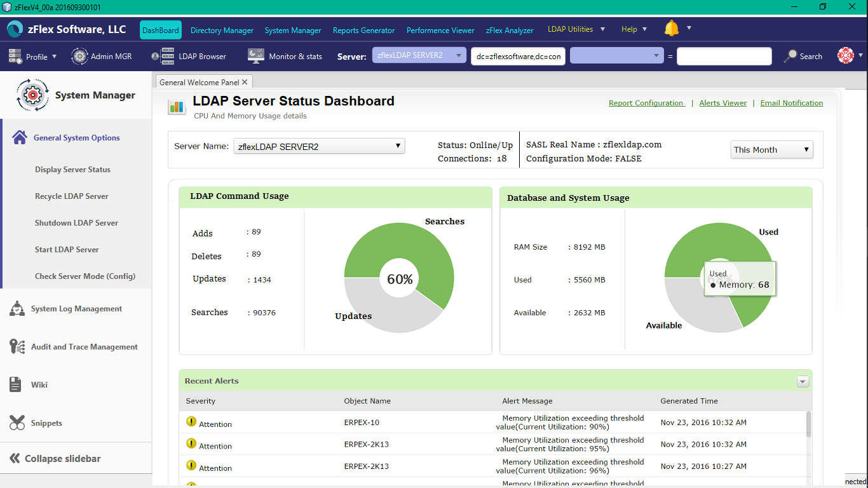Open the LDAP Browser tool
This screenshot has width=868, height=488.
tap(189, 56)
